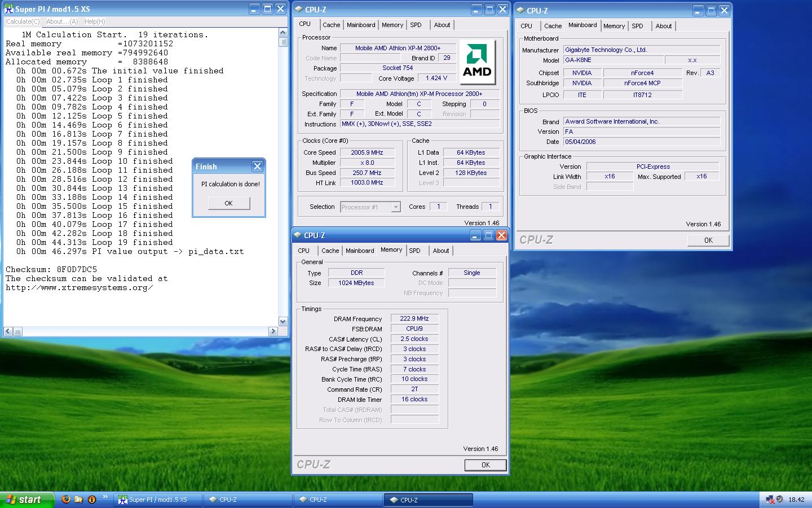The width and height of the screenshot is (812, 508).
Task: Click the right arrow of Super PI's horizontal scrollbar
Action: tap(273, 331)
